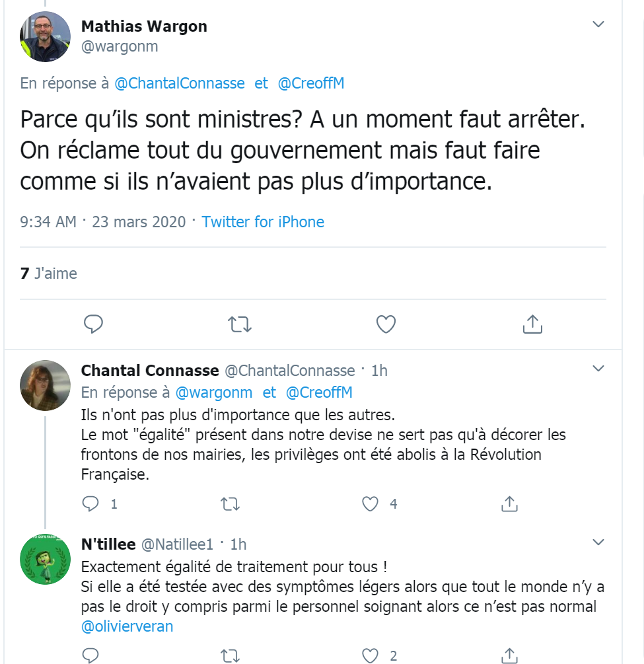Open Mathias Wargon's profile picture
The width and height of the screenshot is (644, 664).
pos(46,37)
